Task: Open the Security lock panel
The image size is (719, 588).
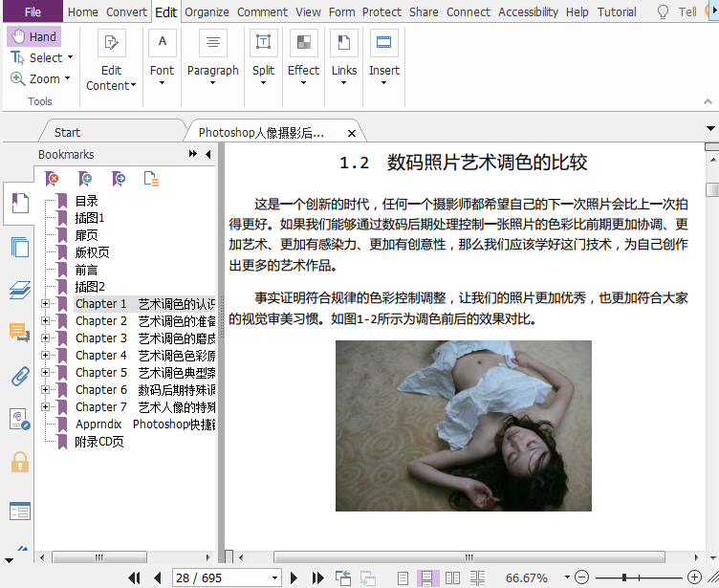Action: coord(19,463)
